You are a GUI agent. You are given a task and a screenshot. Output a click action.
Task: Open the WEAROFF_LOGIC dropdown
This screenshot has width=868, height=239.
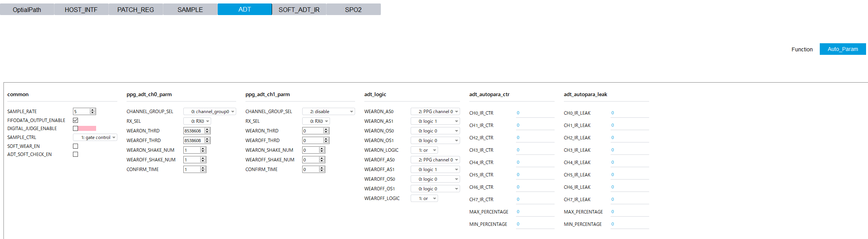point(424,198)
